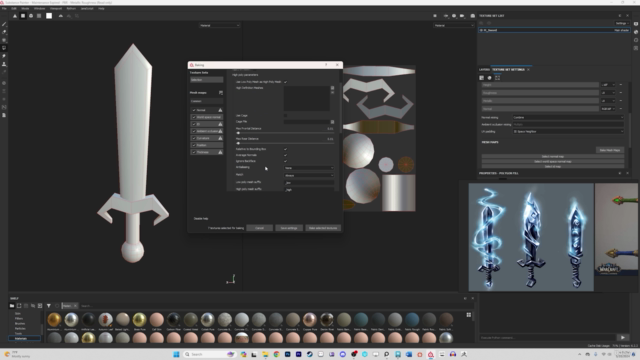Click the channels icon under Texture Set Settings
The width and height of the screenshot is (640, 360).
[482, 78]
